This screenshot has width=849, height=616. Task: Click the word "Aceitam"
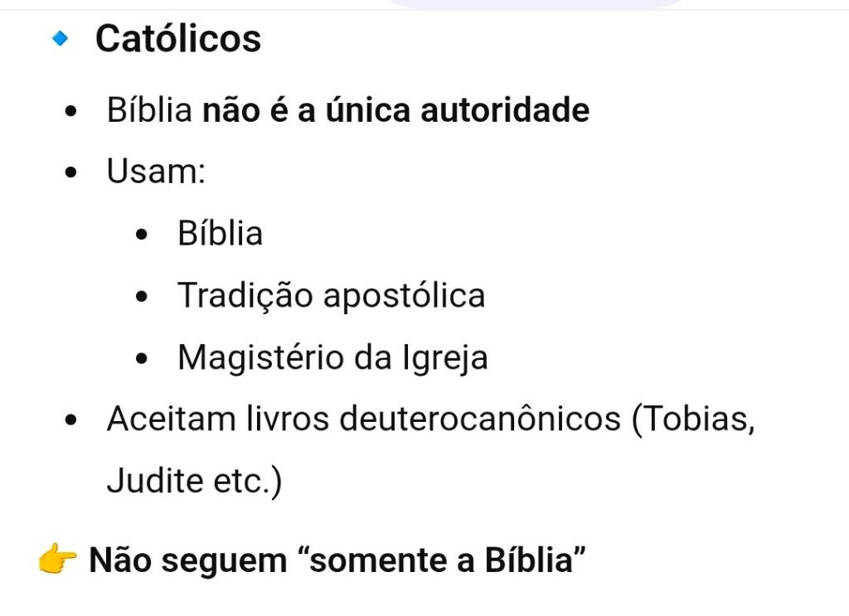click(159, 420)
